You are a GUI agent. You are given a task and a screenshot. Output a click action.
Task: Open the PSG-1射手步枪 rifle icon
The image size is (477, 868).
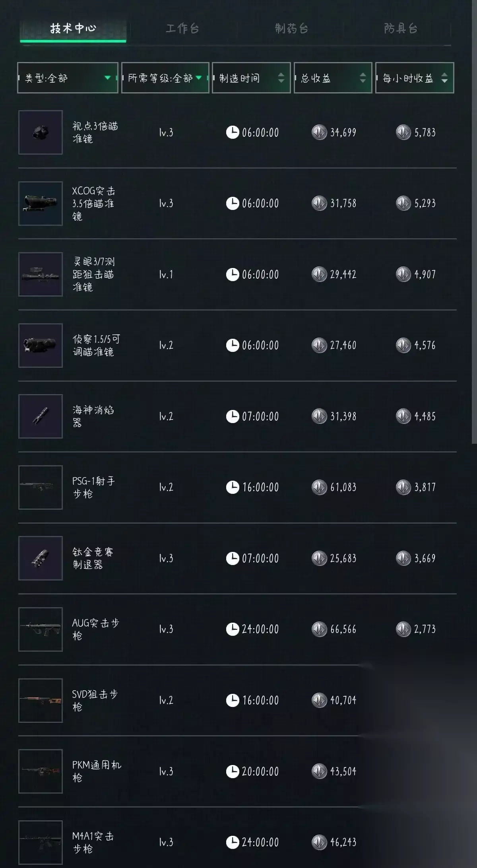pos(41,487)
